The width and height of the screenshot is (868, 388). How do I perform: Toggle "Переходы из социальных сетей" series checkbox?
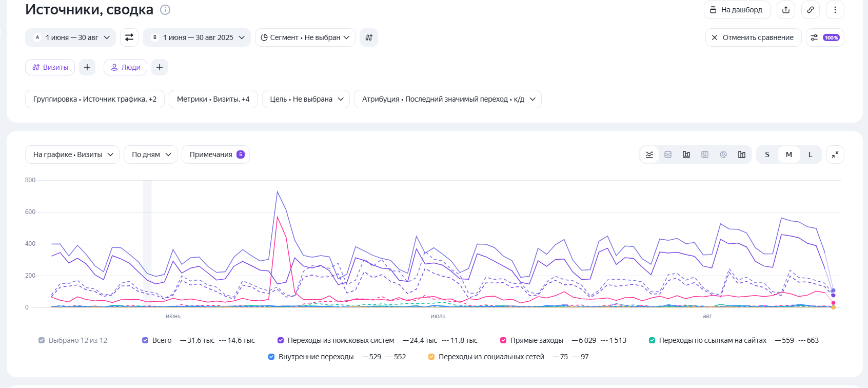431,357
